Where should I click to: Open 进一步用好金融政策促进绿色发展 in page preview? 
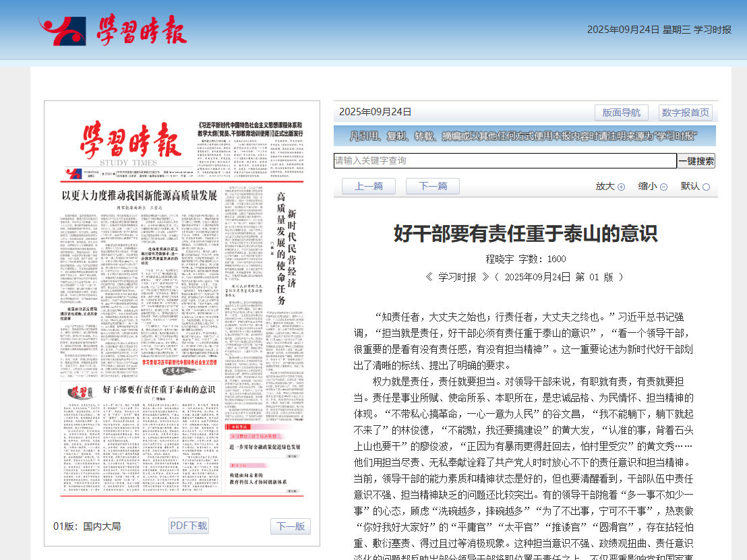[264, 447]
